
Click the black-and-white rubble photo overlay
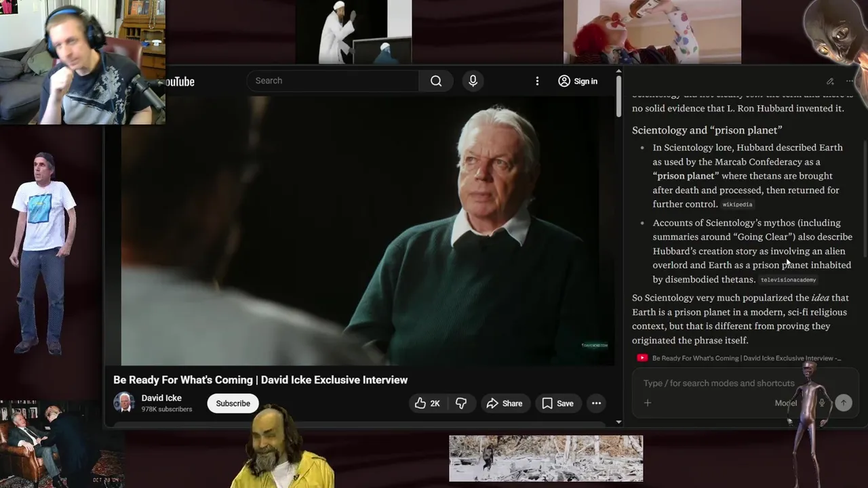pyautogui.click(x=546, y=458)
